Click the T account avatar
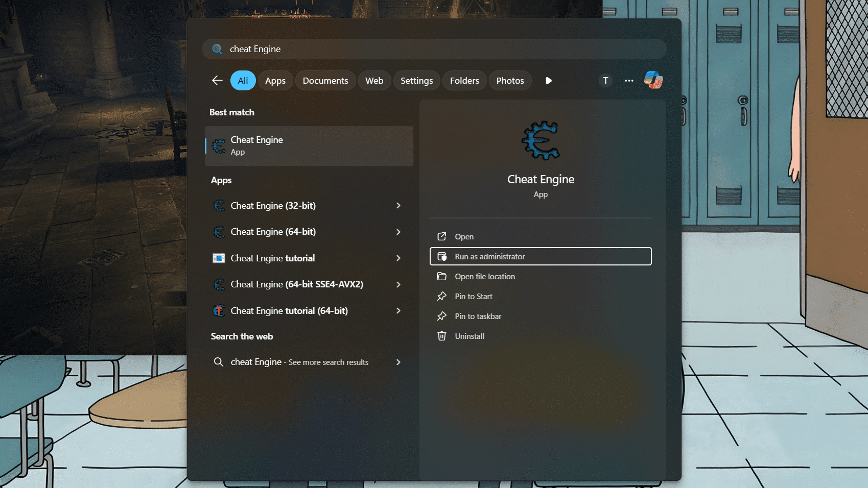868x488 pixels. [x=605, y=81]
